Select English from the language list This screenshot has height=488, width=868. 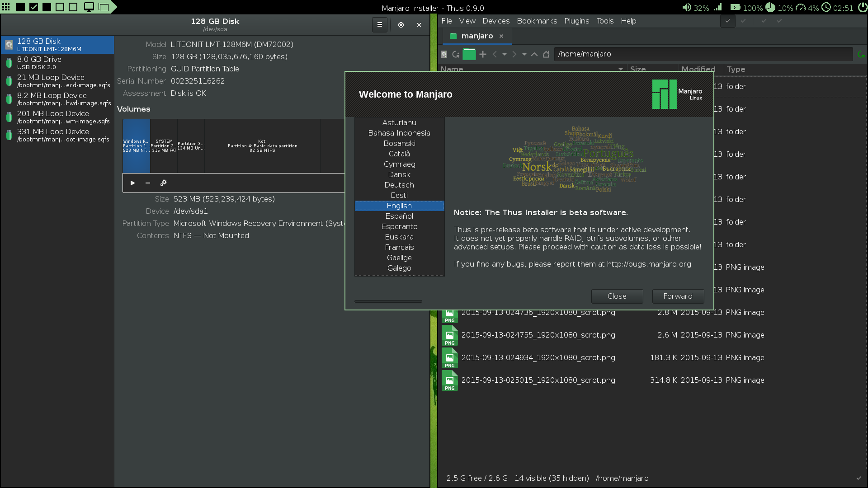pos(399,205)
